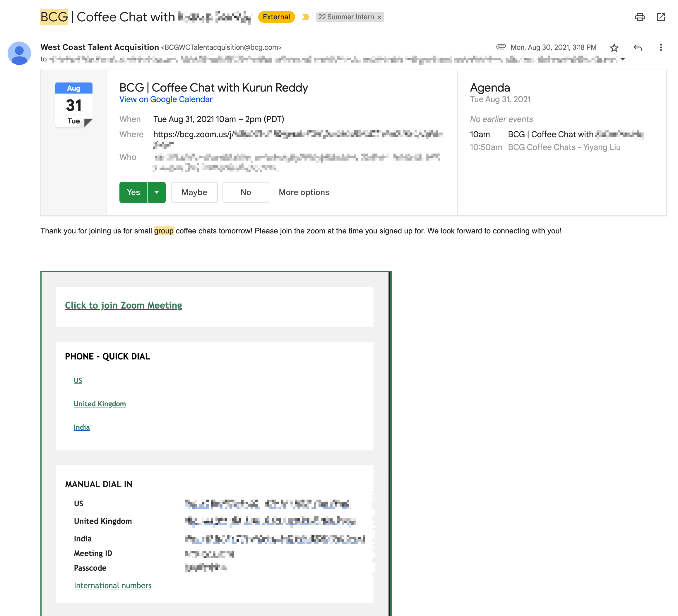Click the yellow importance marker arrow
This screenshot has height=616, width=678.
tap(305, 17)
